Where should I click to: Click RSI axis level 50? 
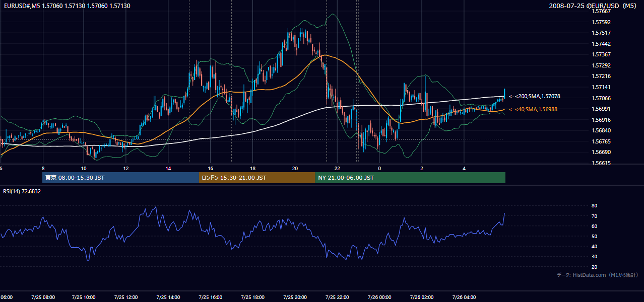click(594, 236)
